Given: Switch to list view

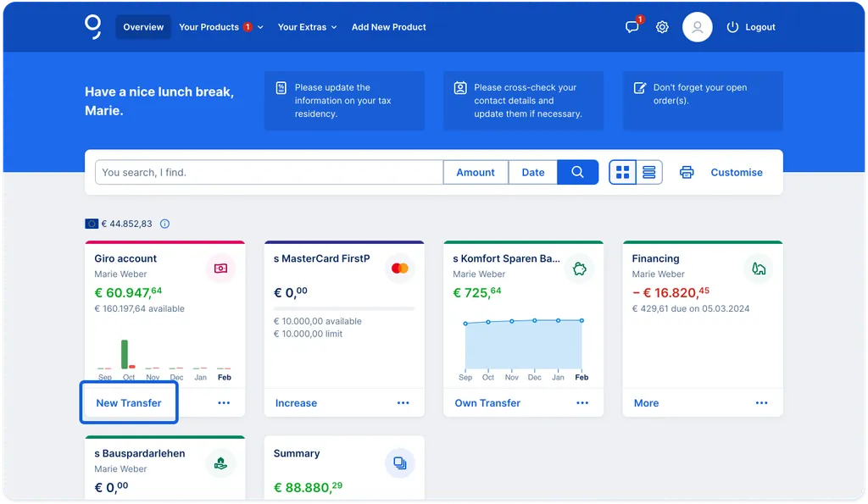Looking at the screenshot, I should pyautogui.click(x=648, y=172).
